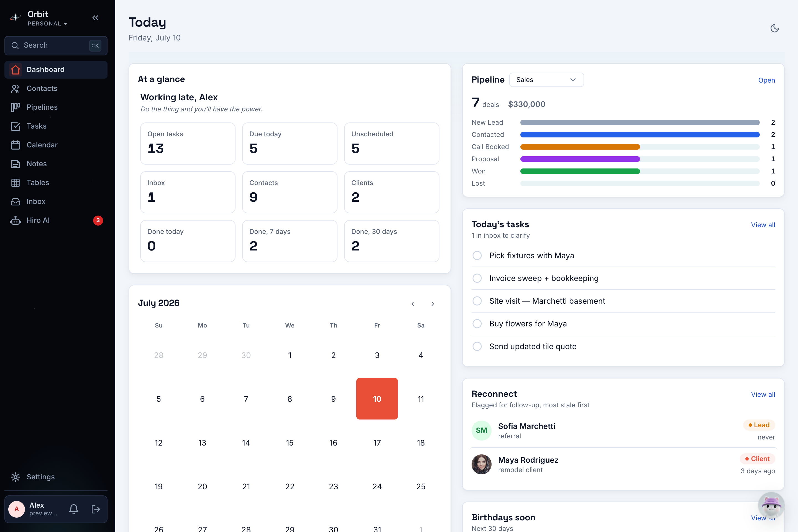The width and height of the screenshot is (798, 532).
Task: Click the Call Booked orange bar
Action: [580, 147]
